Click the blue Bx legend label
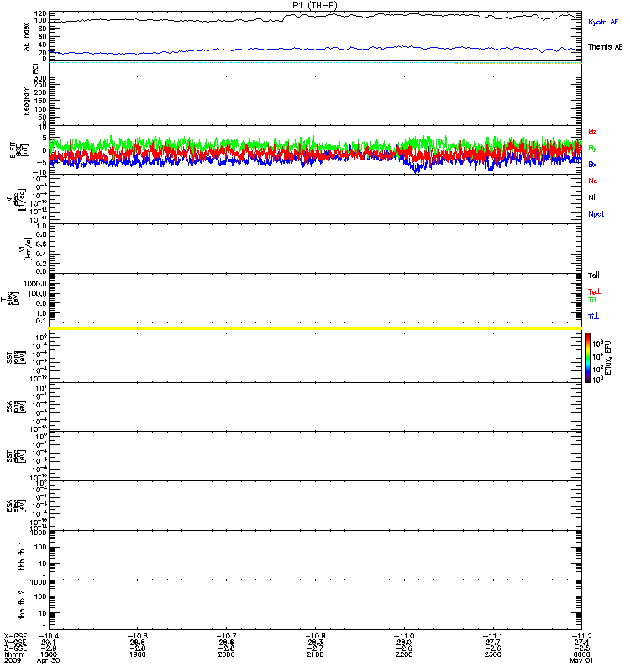 592,164
